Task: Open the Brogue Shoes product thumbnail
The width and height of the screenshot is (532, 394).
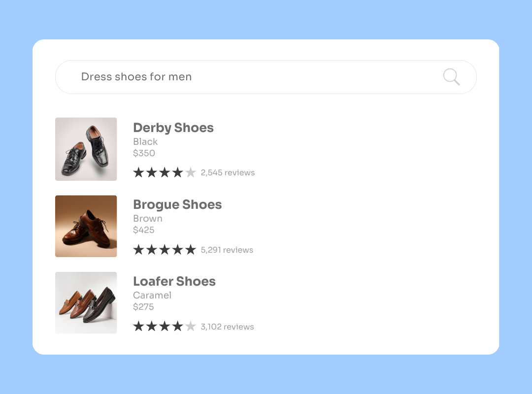Action: click(x=86, y=226)
